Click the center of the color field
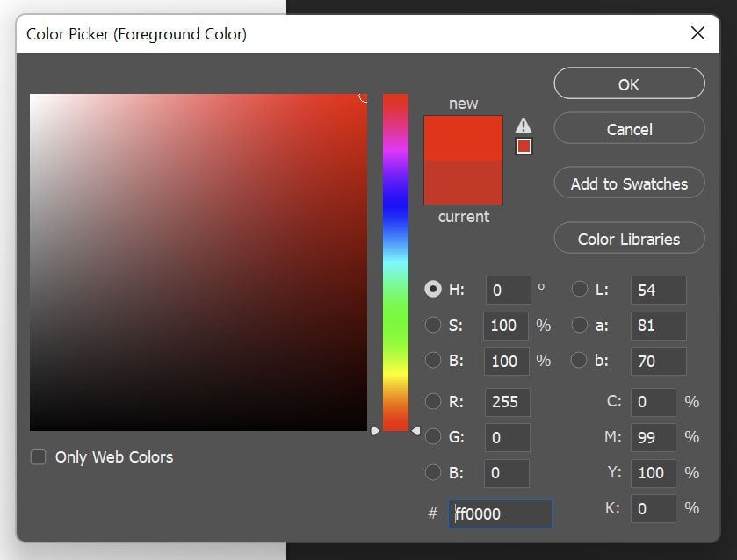 (x=199, y=262)
